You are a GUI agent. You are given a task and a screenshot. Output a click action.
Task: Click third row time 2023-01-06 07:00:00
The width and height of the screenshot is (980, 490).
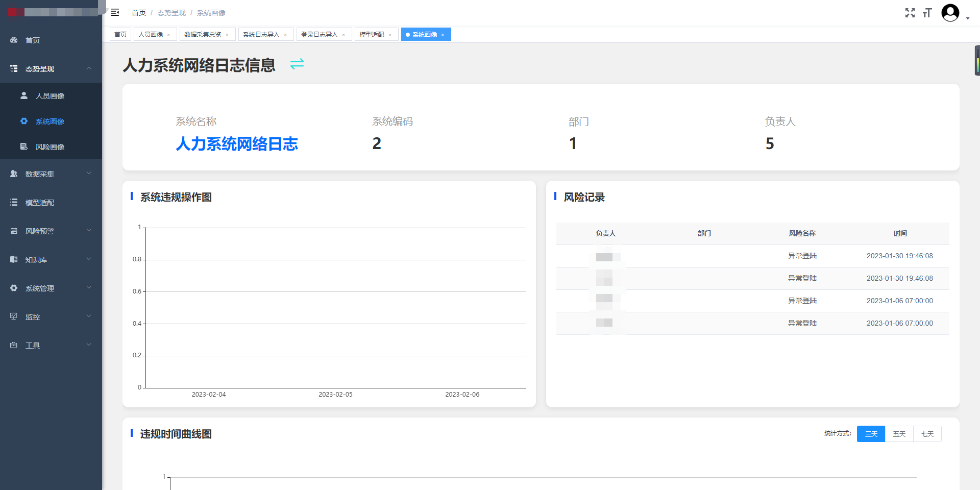point(899,301)
